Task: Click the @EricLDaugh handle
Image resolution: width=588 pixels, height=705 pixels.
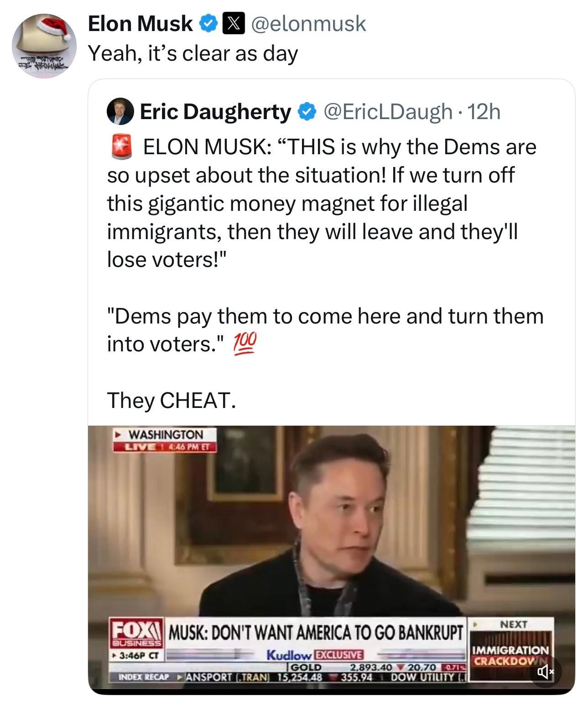Action: coord(388,111)
